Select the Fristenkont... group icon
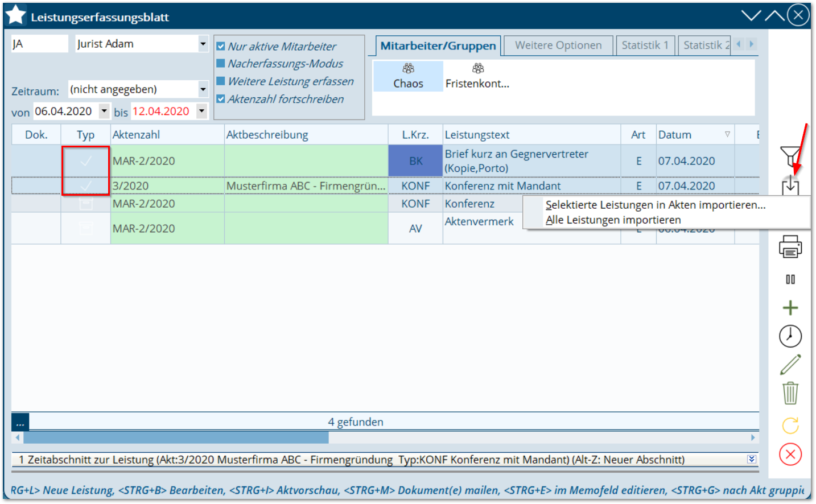This screenshot has height=504, width=816. pyautogui.click(x=478, y=69)
